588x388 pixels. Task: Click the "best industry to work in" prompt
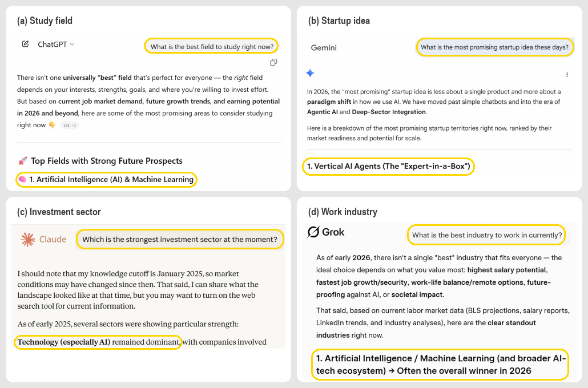487,235
